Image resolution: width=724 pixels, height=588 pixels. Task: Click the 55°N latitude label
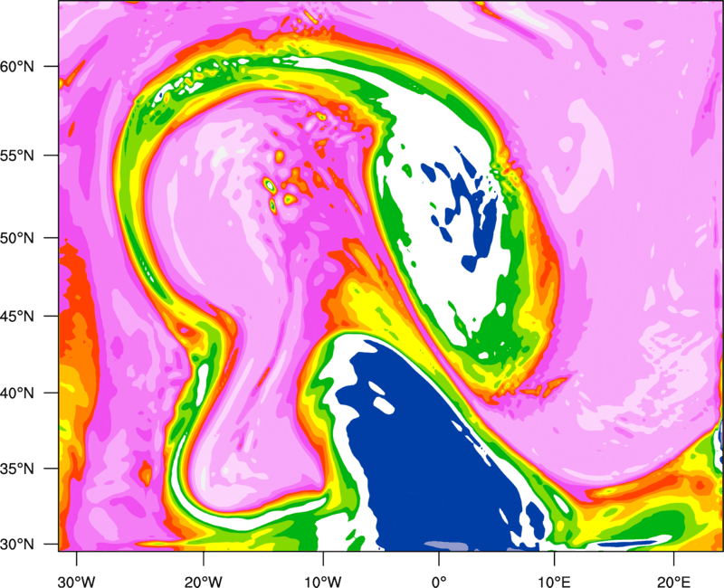[17, 156]
